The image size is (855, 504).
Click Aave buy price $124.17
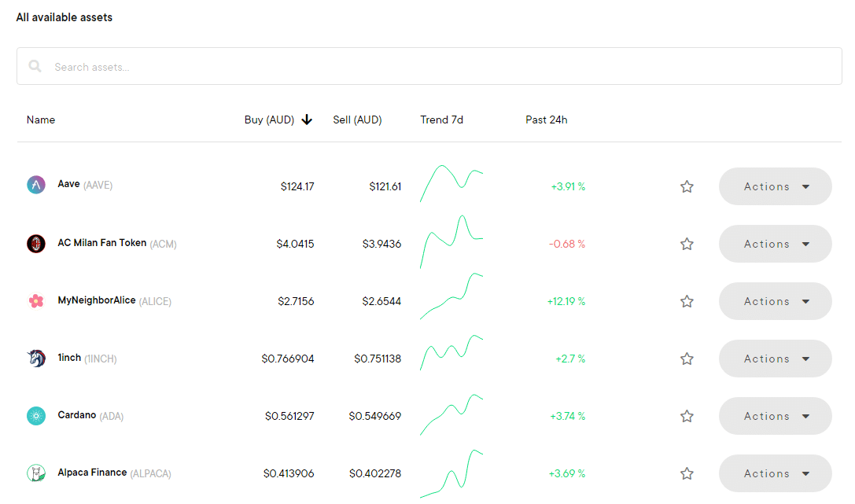point(297,186)
